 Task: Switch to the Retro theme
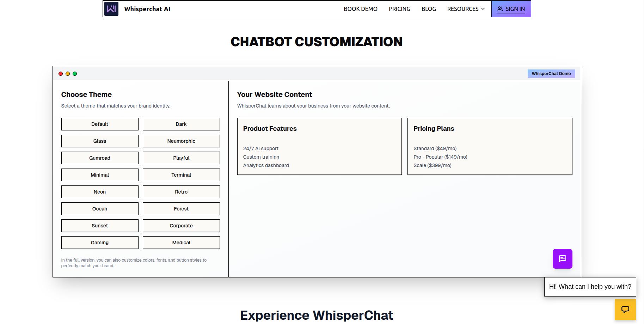click(181, 192)
